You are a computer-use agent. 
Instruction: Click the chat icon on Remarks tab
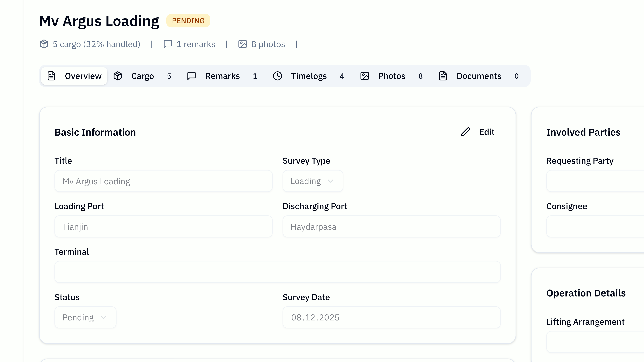tap(192, 76)
